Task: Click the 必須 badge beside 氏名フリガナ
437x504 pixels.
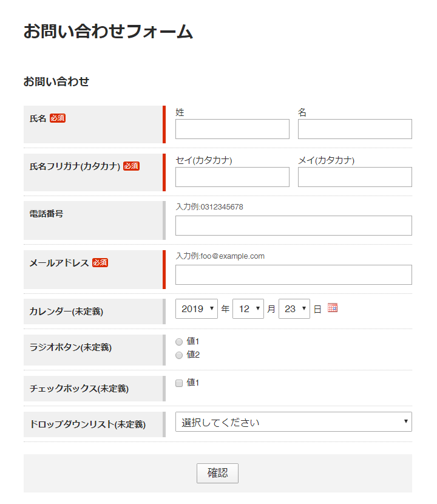Action: [131, 166]
